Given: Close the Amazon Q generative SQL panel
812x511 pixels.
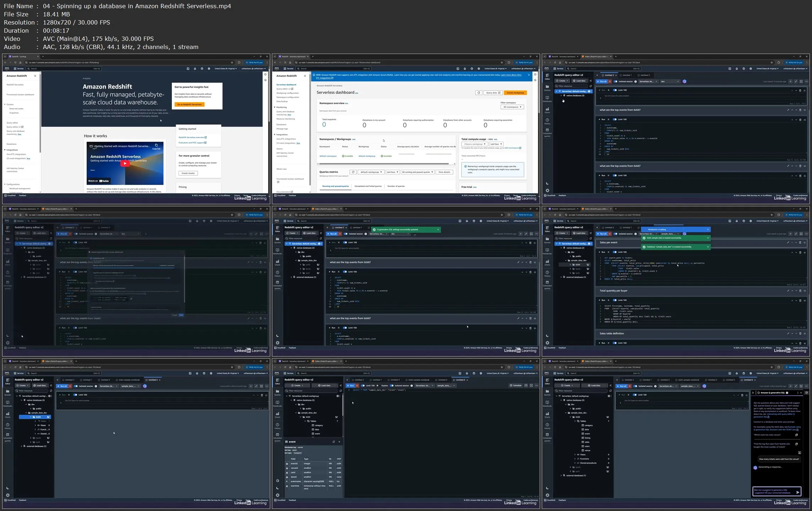Looking at the screenshot, I should coord(801,393).
